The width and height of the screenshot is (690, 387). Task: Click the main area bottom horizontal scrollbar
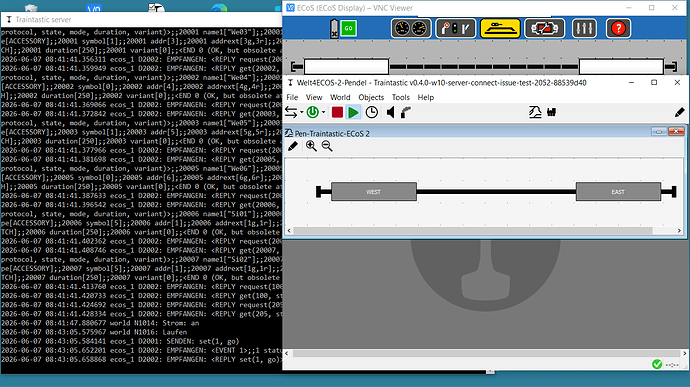tap(486, 353)
